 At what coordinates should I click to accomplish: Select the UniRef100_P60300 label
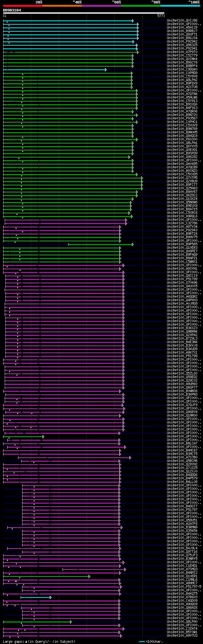pyautogui.click(x=182, y=139)
